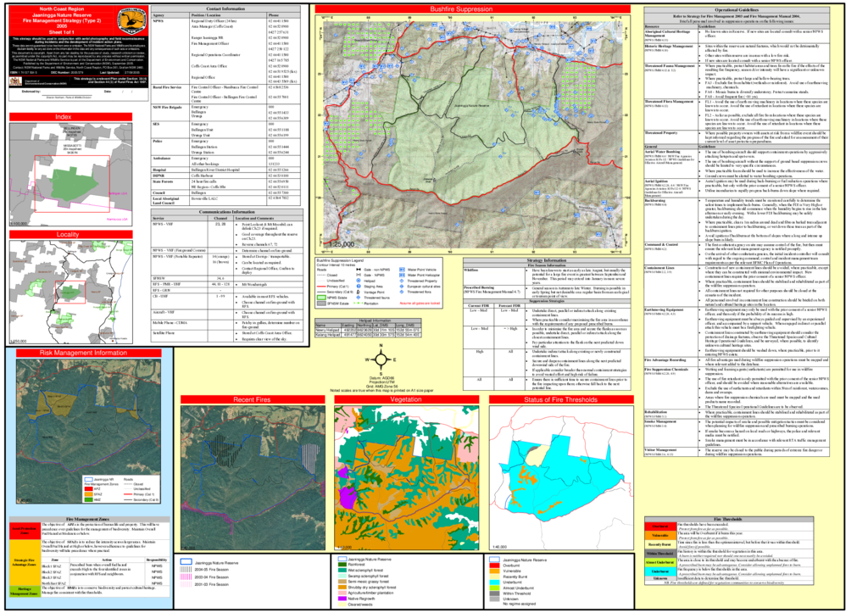Click the APZ red zone swatch
This screenshot has height=613, width=868.
[x=88, y=489]
